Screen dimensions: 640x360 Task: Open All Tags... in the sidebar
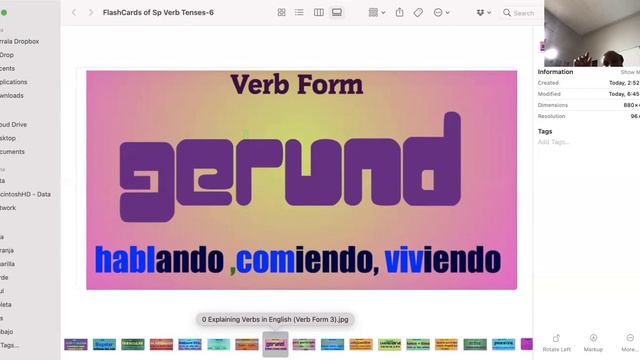click(10, 345)
